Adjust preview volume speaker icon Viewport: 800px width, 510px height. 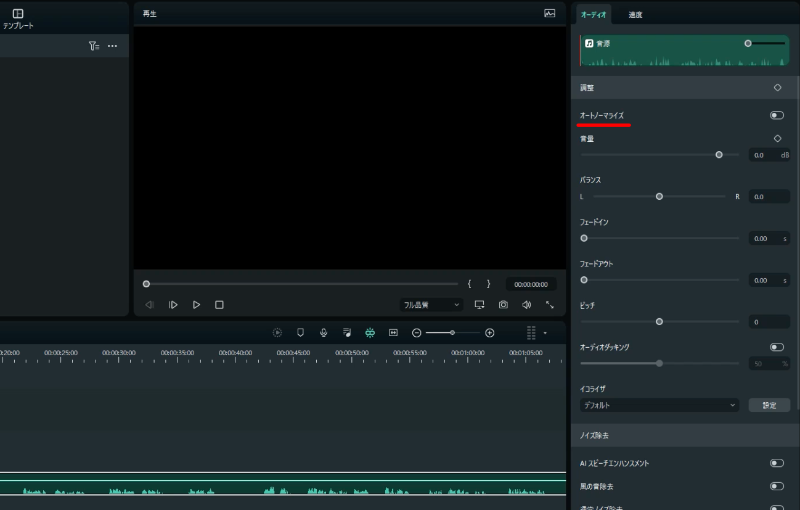pyautogui.click(x=527, y=304)
